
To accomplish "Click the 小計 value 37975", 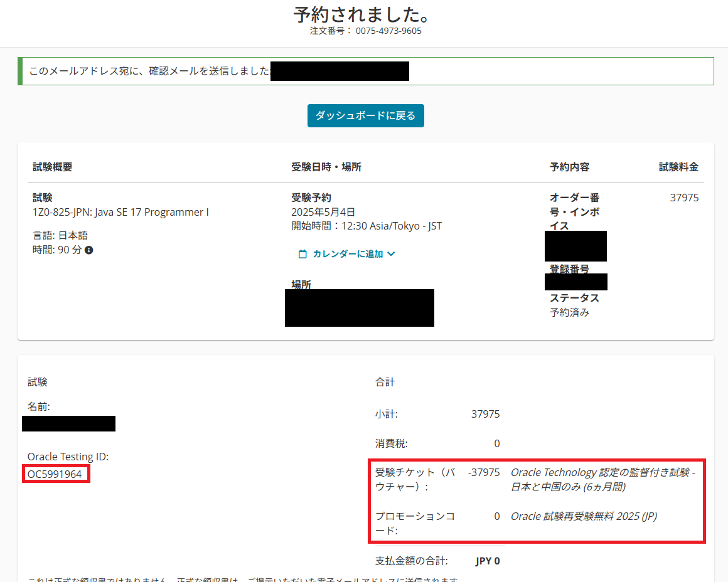I will pos(485,414).
